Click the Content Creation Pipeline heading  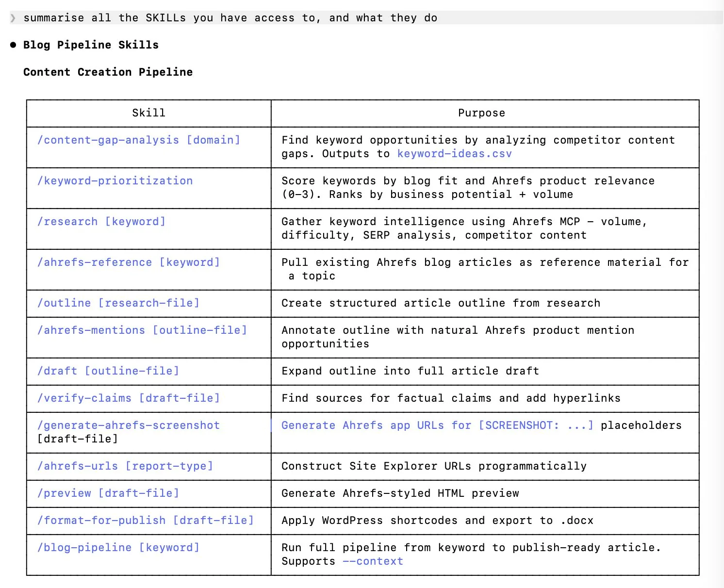tap(108, 72)
